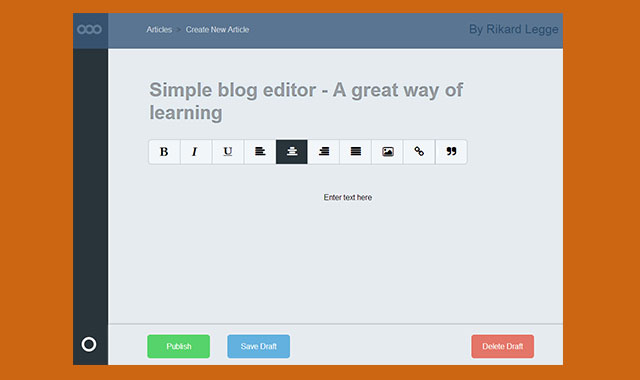Select the active center-align button
The image size is (640, 380).
point(291,152)
